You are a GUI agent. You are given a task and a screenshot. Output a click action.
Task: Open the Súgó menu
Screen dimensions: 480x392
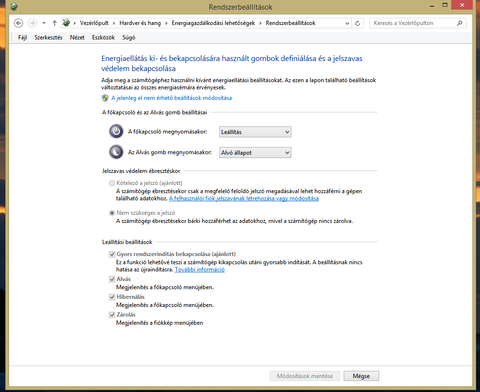pyautogui.click(x=129, y=37)
